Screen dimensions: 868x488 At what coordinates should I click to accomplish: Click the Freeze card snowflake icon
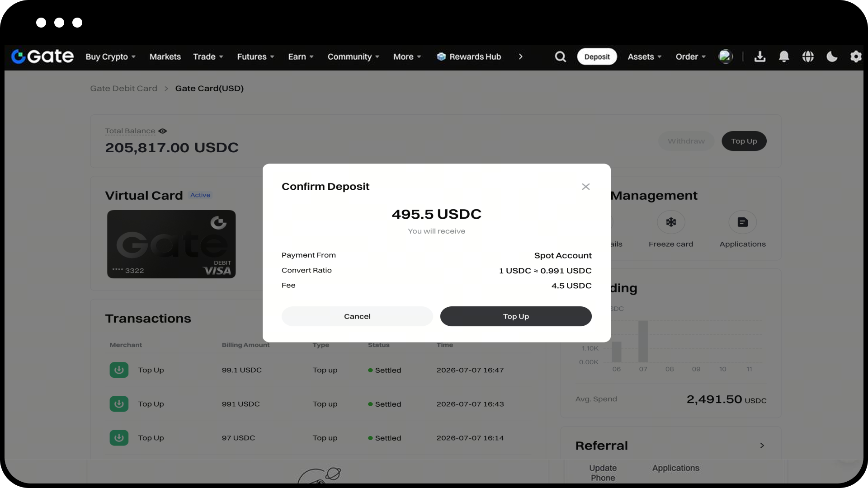[x=671, y=222]
